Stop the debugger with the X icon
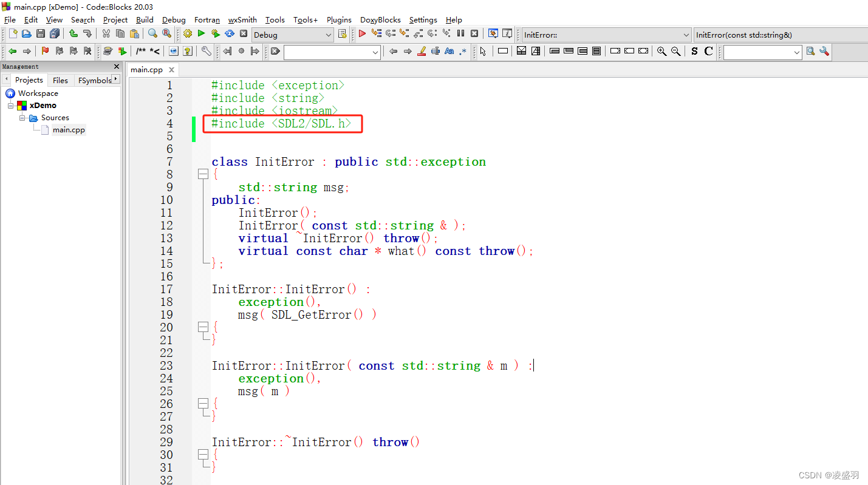This screenshot has height=485, width=868. 474,34
